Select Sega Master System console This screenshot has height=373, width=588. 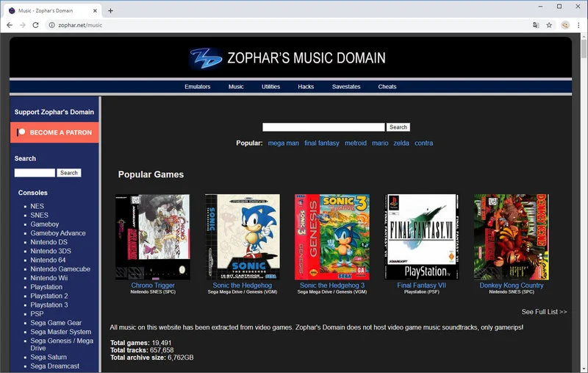[x=61, y=332]
